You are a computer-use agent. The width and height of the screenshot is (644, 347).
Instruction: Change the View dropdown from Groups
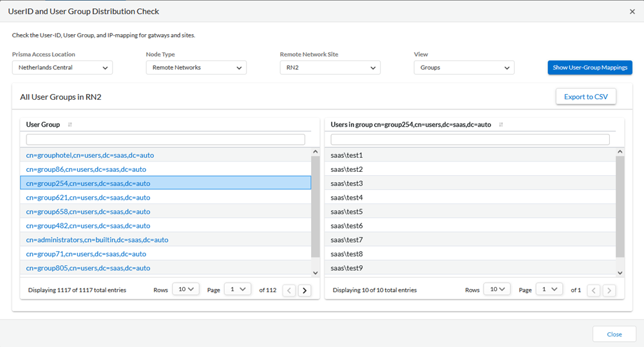[x=464, y=68]
